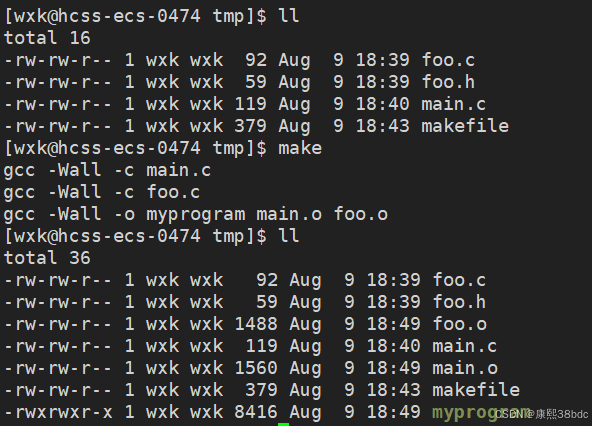
Task: Click the make command on prompt line
Action: tap(300, 148)
